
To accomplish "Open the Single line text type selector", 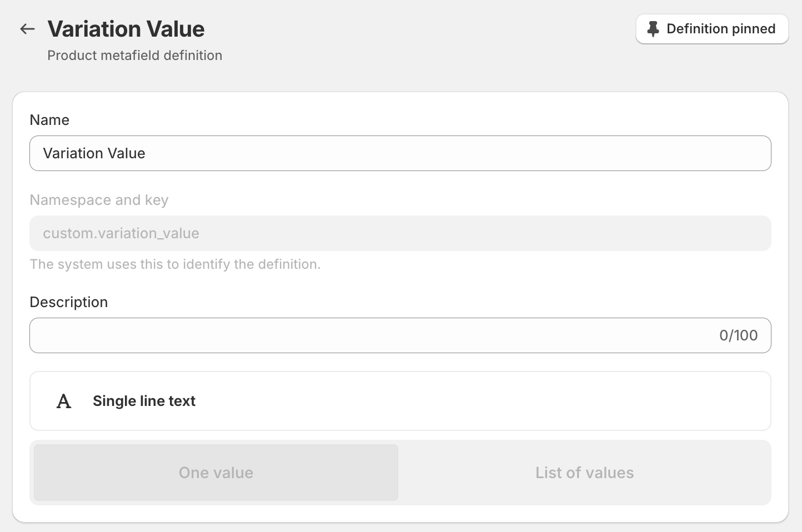I will (x=400, y=401).
